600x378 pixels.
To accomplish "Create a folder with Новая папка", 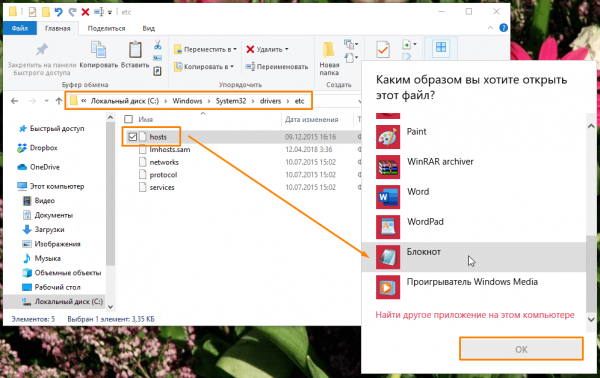I will [329, 59].
